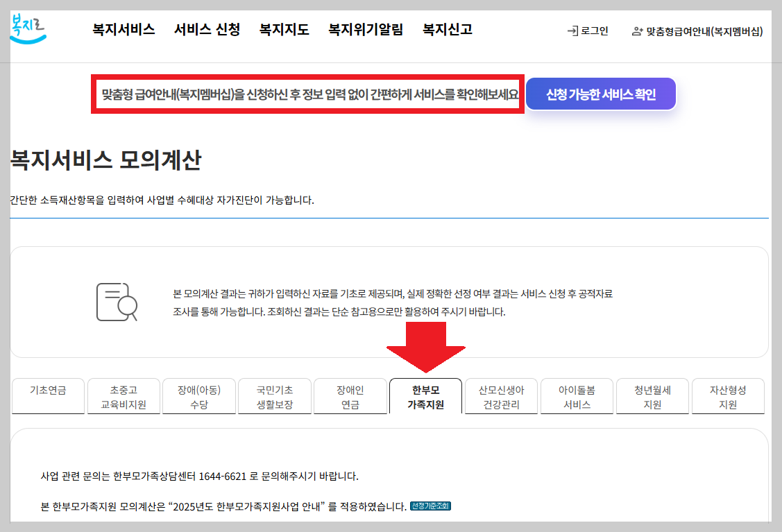Click the membership banner text starting 맞춤형 급여안내
Image resolution: width=782 pixels, height=532 pixels.
click(310, 94)
